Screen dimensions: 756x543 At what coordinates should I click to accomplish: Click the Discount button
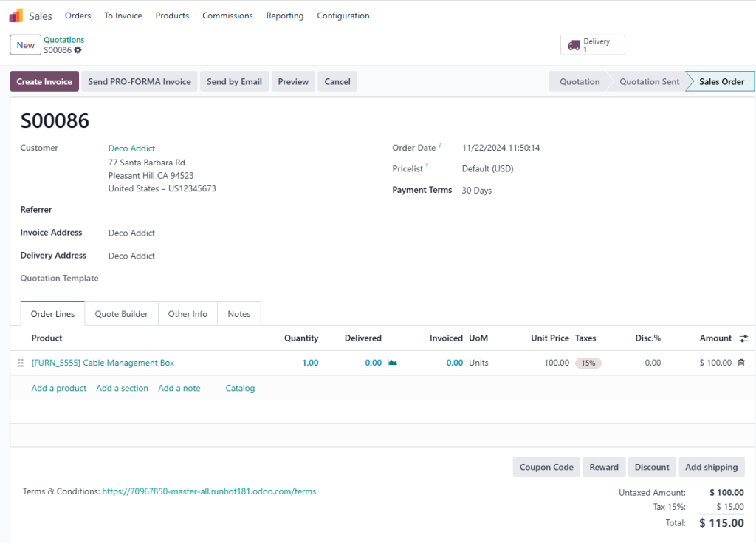pos(652,467)
